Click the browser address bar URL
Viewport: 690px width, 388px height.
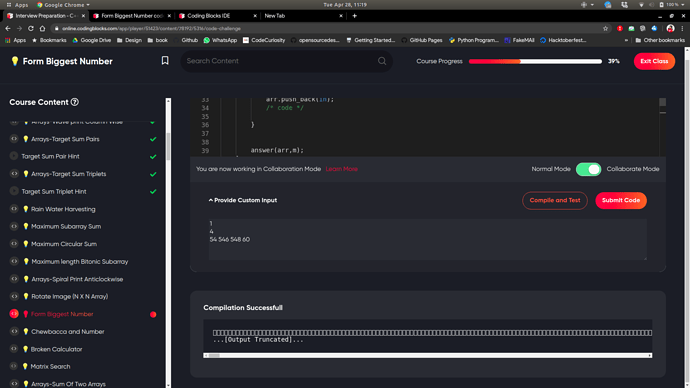click(151, 28)
